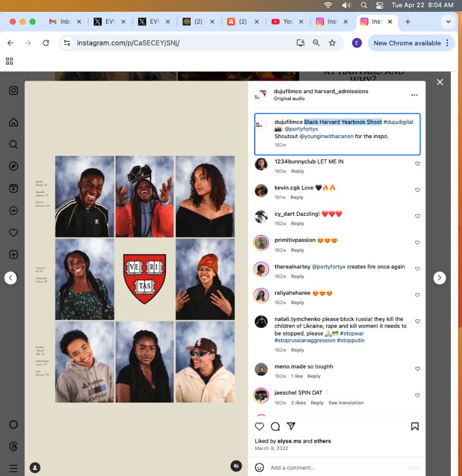Go back in browser history
Screen dimensions: 462x476
[10, 43]
